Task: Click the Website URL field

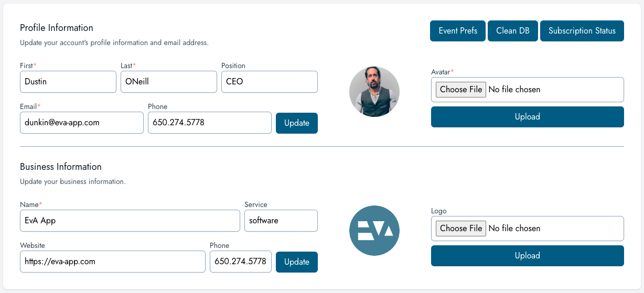Action: click(113, 262)
